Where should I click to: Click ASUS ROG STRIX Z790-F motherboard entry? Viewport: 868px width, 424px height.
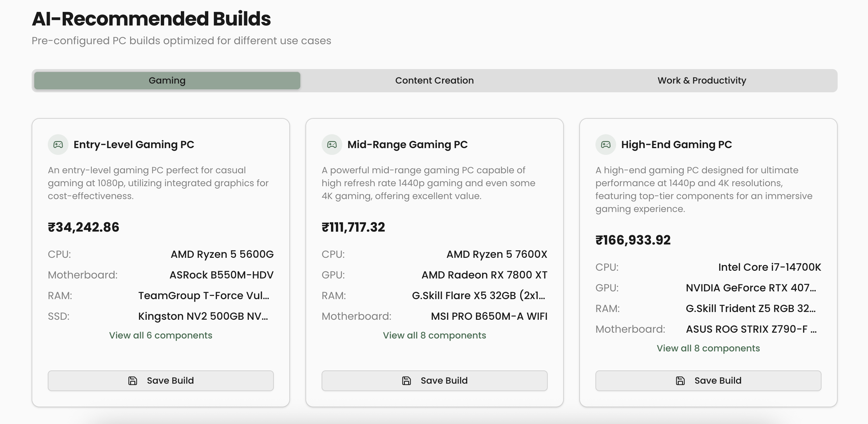pyautogui.click(x=751, y=329)
